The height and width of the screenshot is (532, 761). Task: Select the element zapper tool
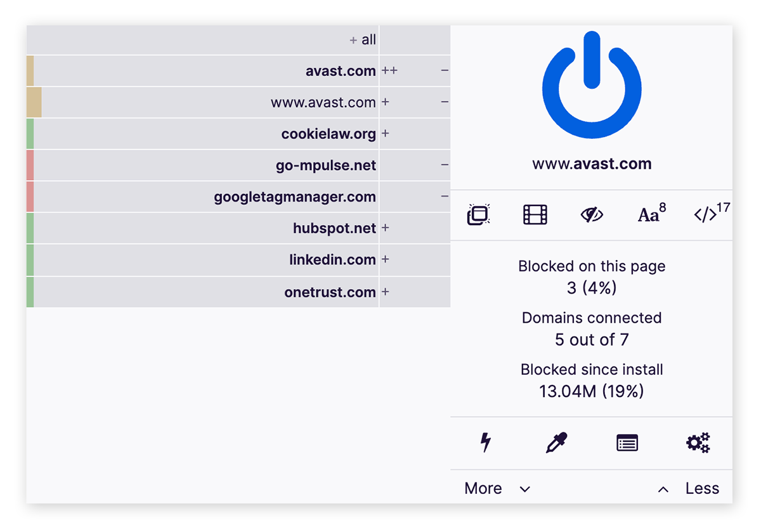coord(485,442)
